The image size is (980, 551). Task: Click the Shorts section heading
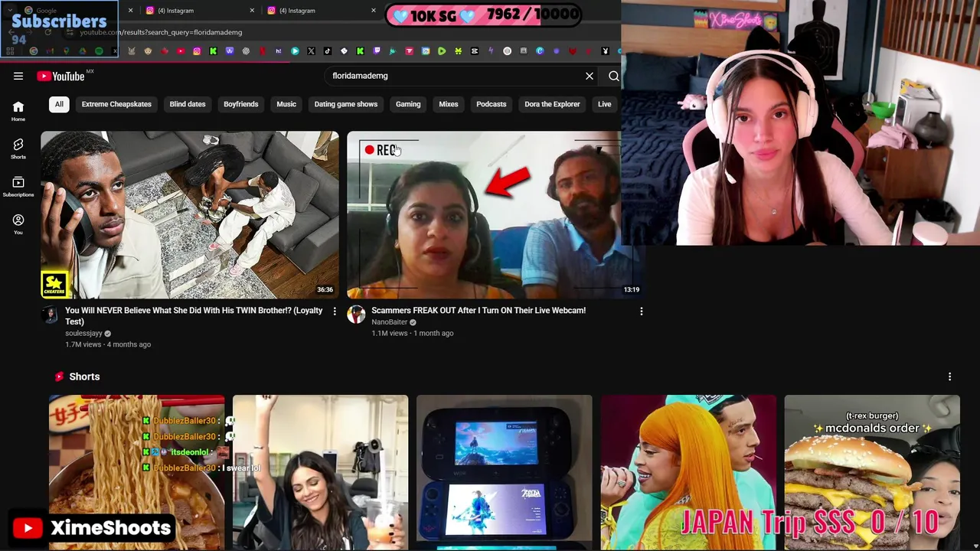pos(84,377)
